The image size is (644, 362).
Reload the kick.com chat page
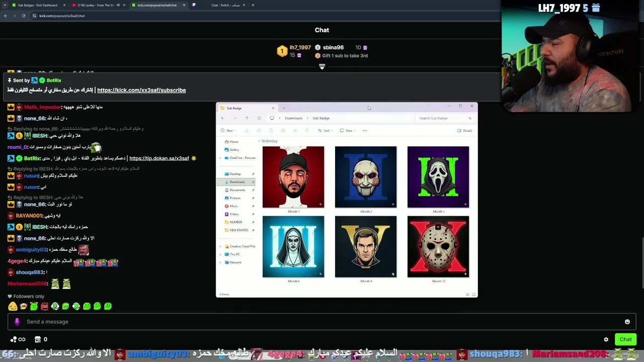click(23, 16)
